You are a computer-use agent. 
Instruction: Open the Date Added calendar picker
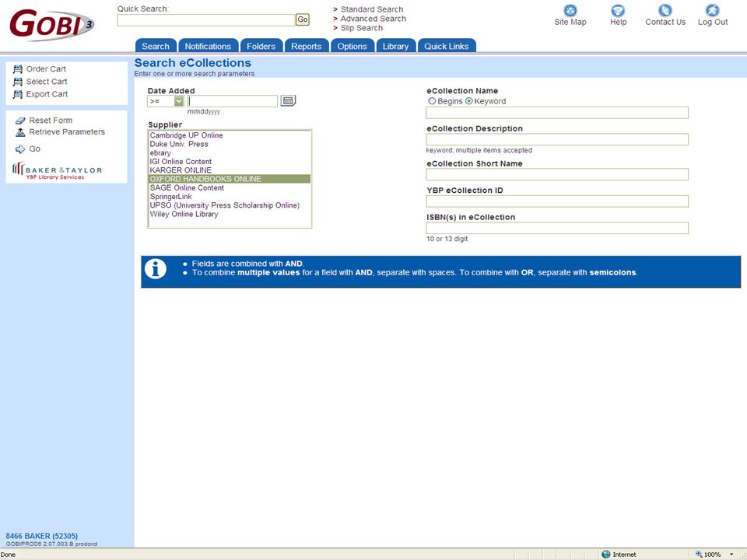tap(288, 100)
